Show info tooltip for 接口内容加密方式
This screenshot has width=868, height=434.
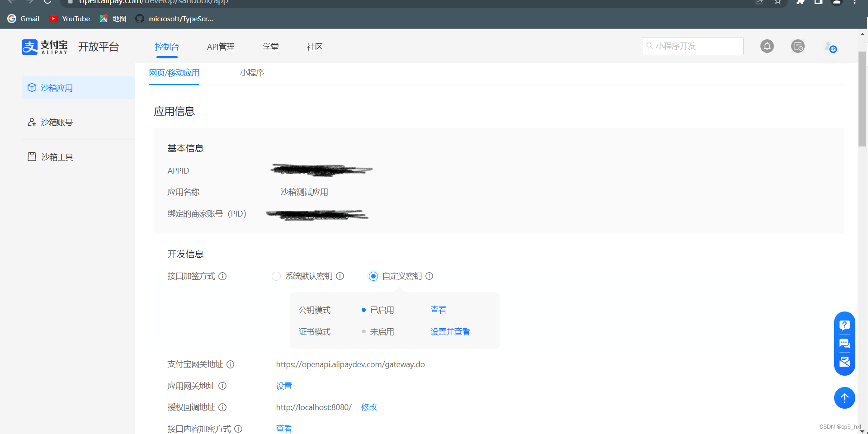(238, 429)
